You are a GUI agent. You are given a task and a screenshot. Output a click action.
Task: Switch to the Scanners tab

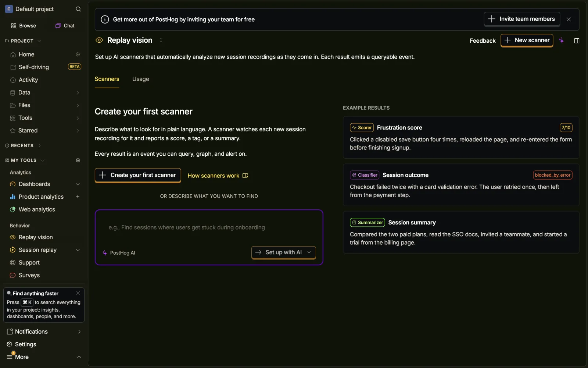[x=107, y=79]
